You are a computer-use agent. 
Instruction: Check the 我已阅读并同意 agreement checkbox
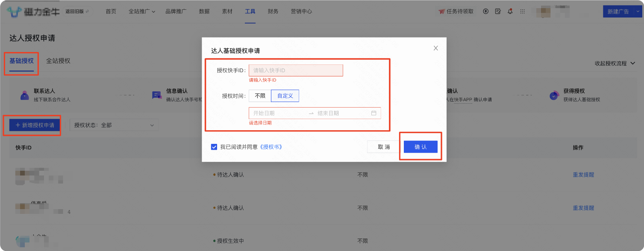tap(214, 147)
